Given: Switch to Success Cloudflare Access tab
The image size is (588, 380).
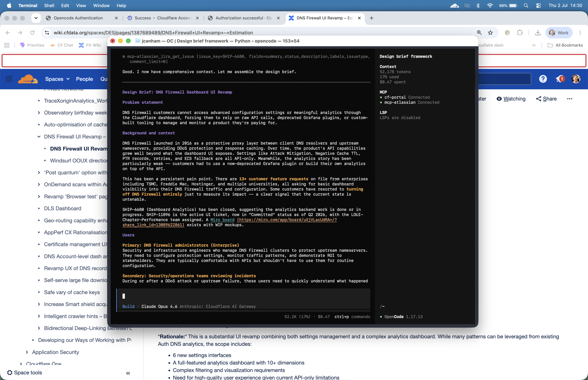Looking at the screenshot, I should (163, 18).
